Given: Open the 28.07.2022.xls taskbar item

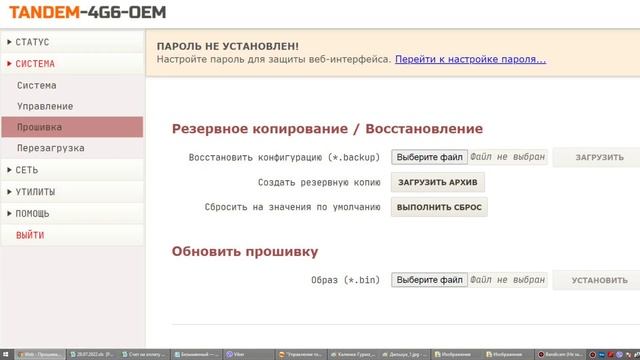Looking at the screenshot, I should 92,354.
